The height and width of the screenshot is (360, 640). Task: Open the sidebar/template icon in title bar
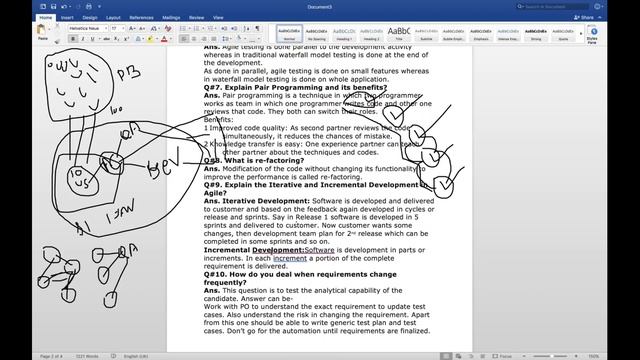[x=43, y=7]
